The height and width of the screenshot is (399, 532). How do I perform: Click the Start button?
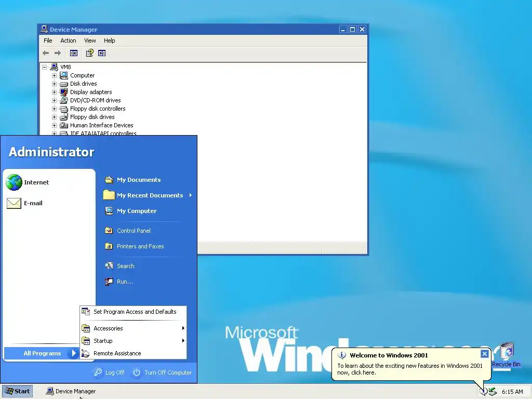(18, 391)
